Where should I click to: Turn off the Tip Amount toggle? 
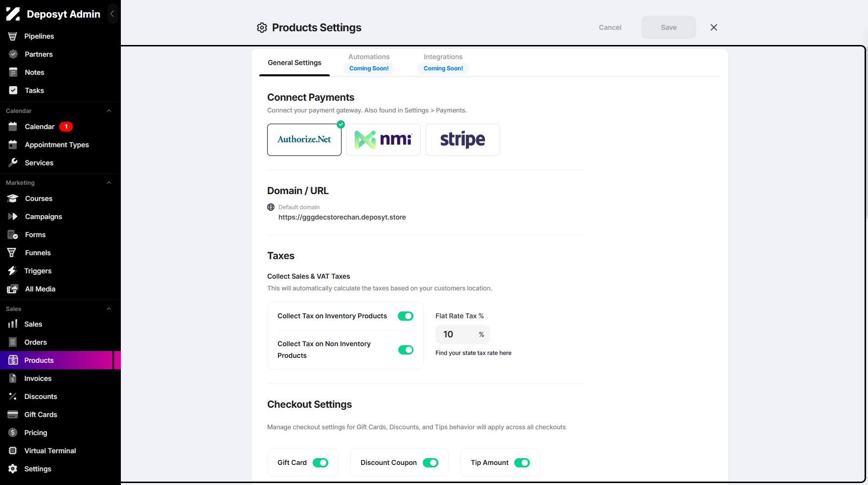522,463
